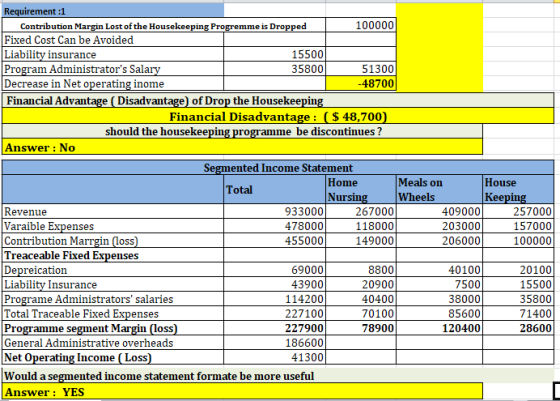Screen dimensions: 560x401
Task: Select the 'Answer : YES' cell
Action: (242, 391)
